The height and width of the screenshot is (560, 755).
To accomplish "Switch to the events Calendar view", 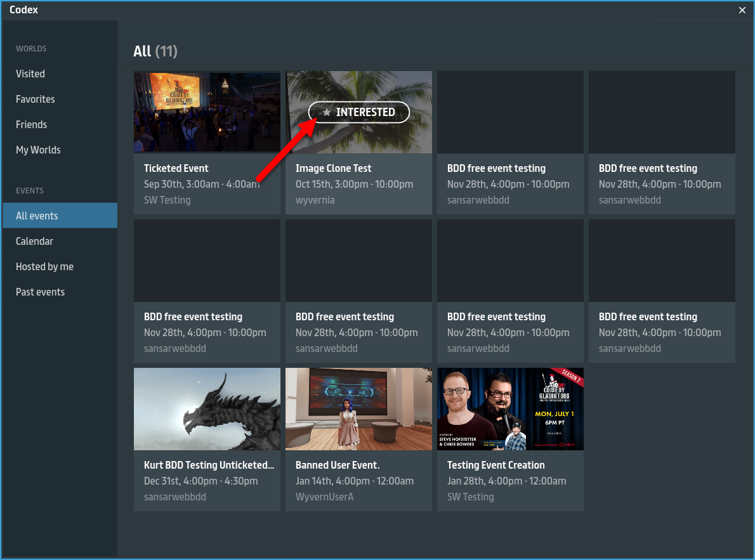I will pos(34,241).
